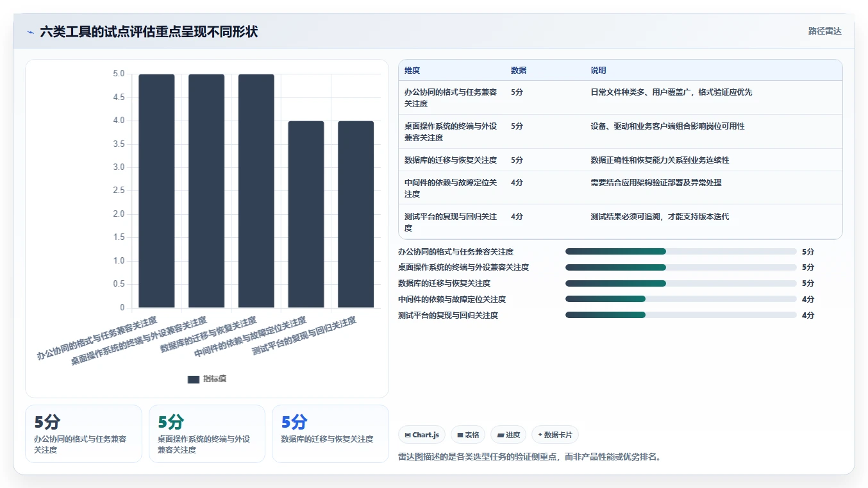The width and height of the screenshot is (868, 488).
Task: Click table cell 数据库的迁移与恢复关注度
Action: click(451, 160)
